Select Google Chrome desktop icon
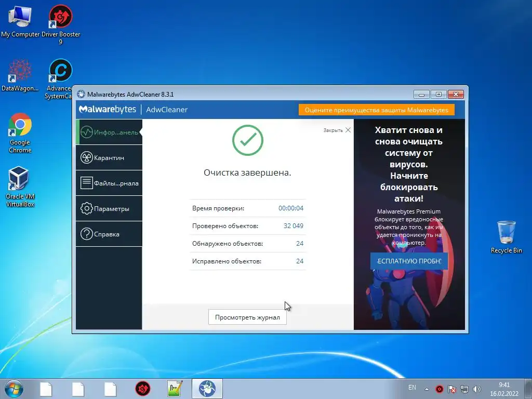Viewport: 532px width, 399px height. click(x=20, y=133)
